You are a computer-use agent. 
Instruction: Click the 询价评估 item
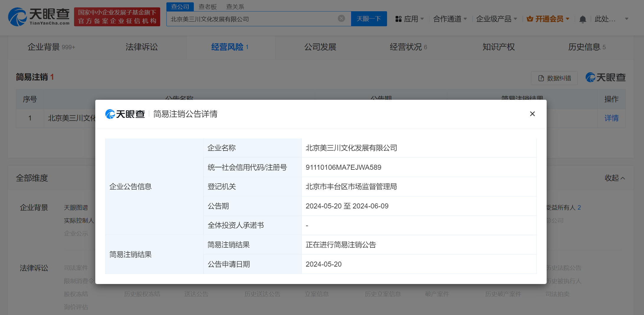click(76, 307)
